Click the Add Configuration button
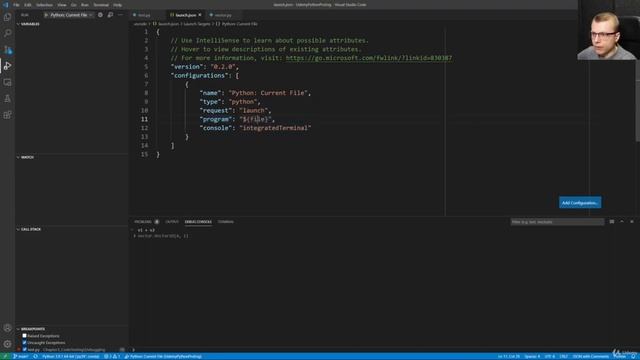640x360 pixels. click(580, 202)
